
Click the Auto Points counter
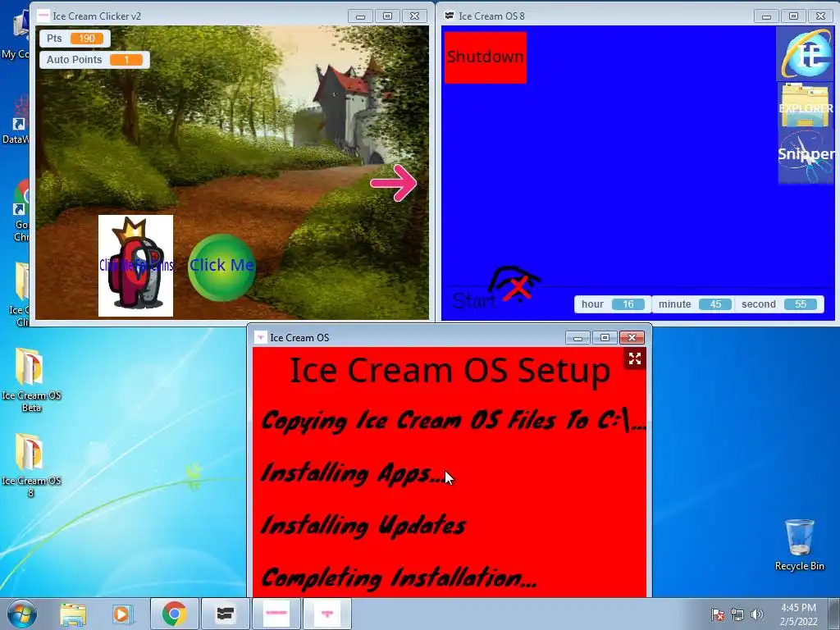point(94,59)
